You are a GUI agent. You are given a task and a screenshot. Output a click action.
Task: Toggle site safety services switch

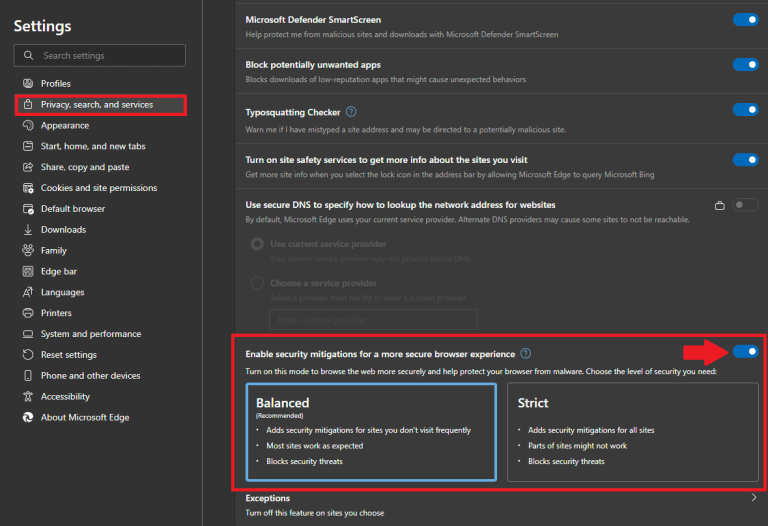[x=745, y=160]
